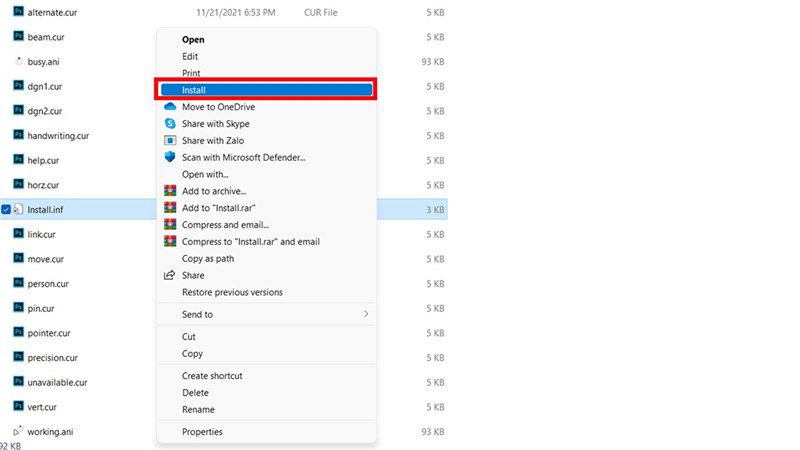Choose Edit from the context menu
The height and width of the screenshot is (450, 800).
[190, 56]
